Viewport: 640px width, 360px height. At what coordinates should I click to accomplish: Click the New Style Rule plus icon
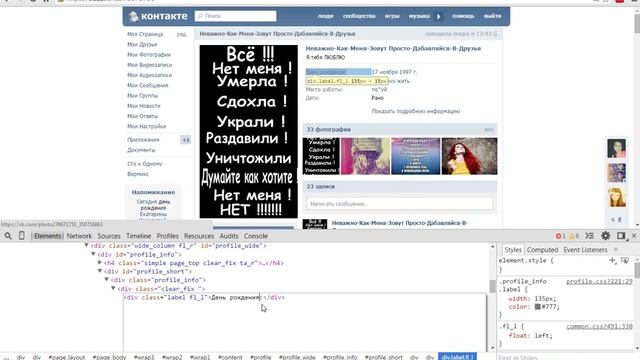click(x=612, y=260)
